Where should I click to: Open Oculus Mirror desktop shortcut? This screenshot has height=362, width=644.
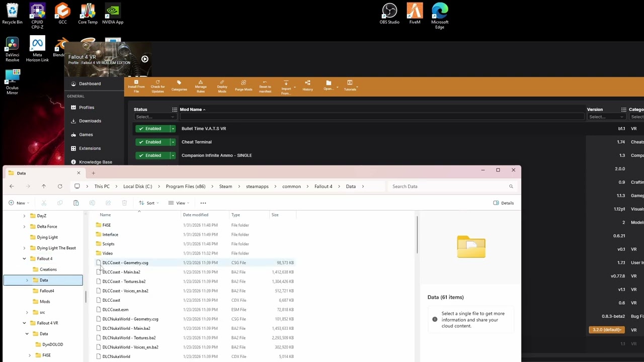pyautogui.click(x=12, y=82)
